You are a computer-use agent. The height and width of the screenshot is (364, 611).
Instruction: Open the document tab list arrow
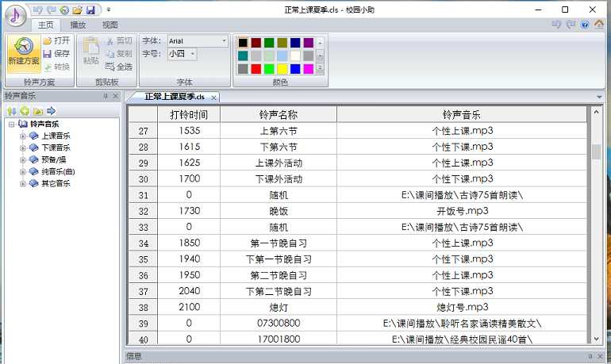[x=599, y=97]
